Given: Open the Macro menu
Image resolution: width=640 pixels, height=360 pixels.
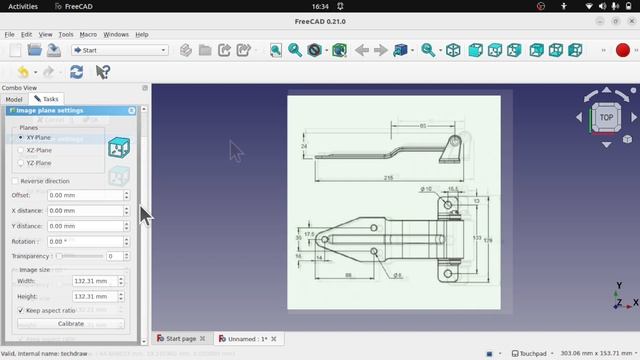Looking at the screenshot, I should tap(88, 35).
